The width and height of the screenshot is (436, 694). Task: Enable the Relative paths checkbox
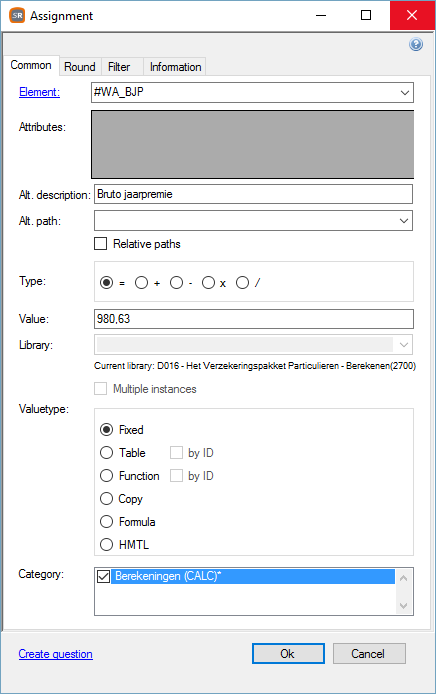pos(100,244)
